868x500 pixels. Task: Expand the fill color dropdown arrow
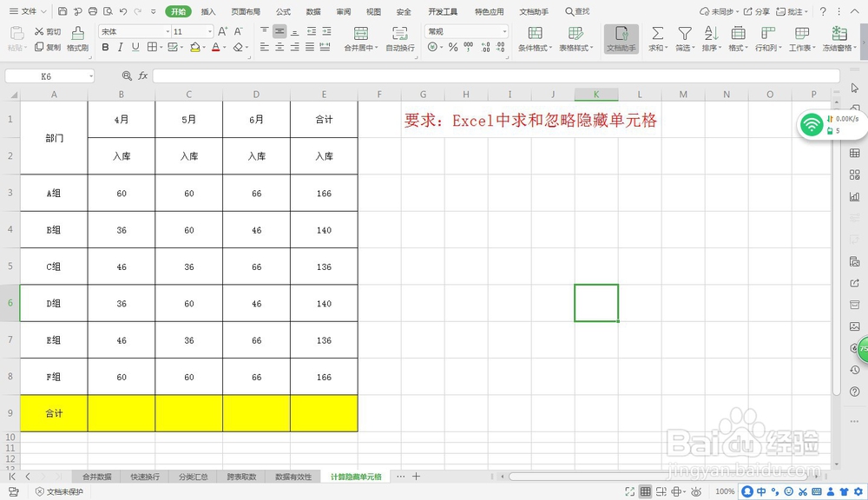(204, 48)
